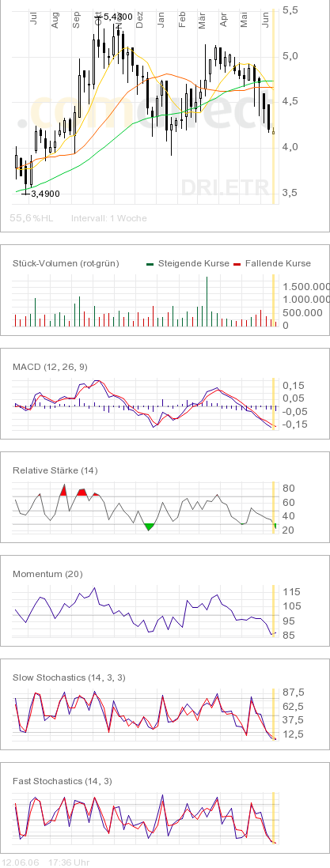Click the 4,0 price axis value
Screen dimensions: 330x868
tap(290, 147)
